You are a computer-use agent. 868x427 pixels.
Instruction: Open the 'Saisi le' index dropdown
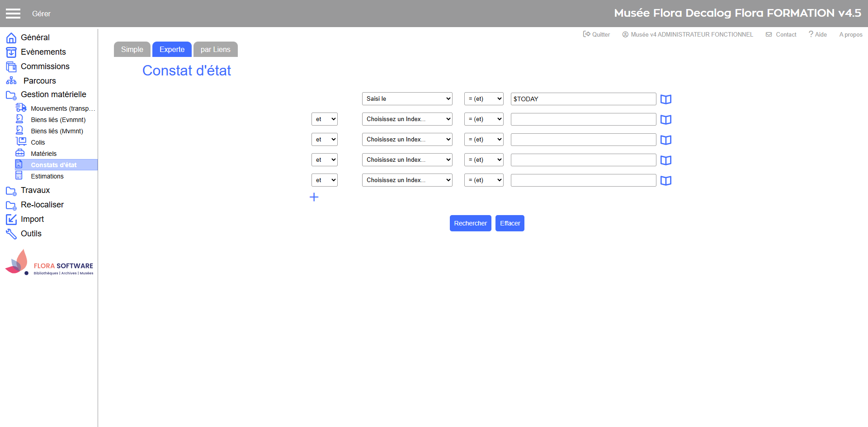tap(407, 99)
